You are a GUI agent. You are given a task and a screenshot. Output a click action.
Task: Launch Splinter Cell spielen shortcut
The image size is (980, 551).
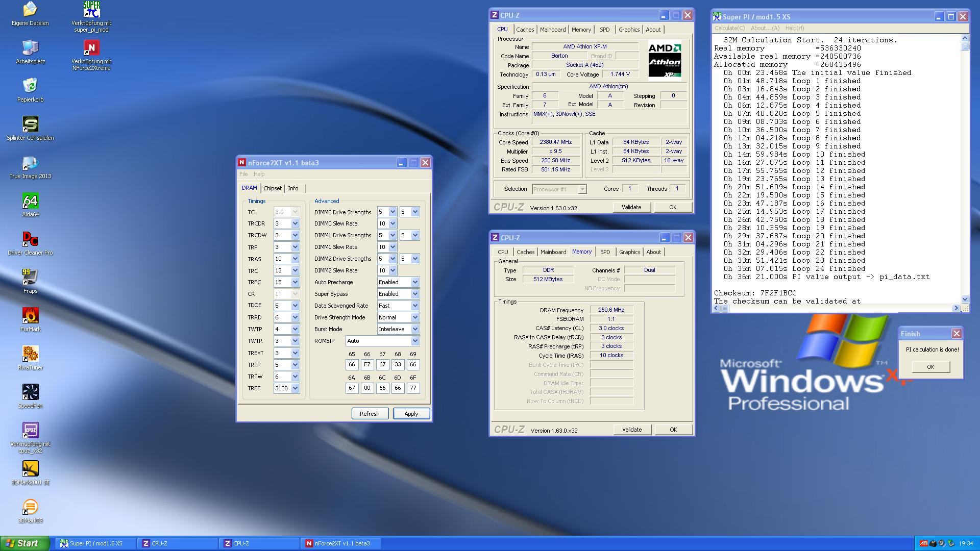pos(30,129)
